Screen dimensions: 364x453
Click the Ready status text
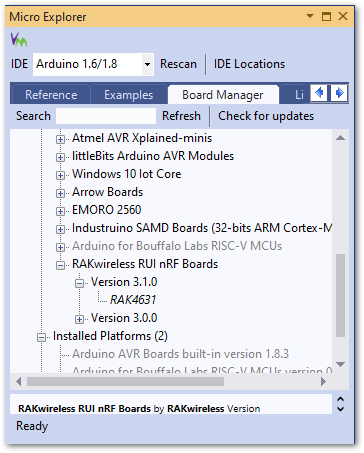(32, 426)
